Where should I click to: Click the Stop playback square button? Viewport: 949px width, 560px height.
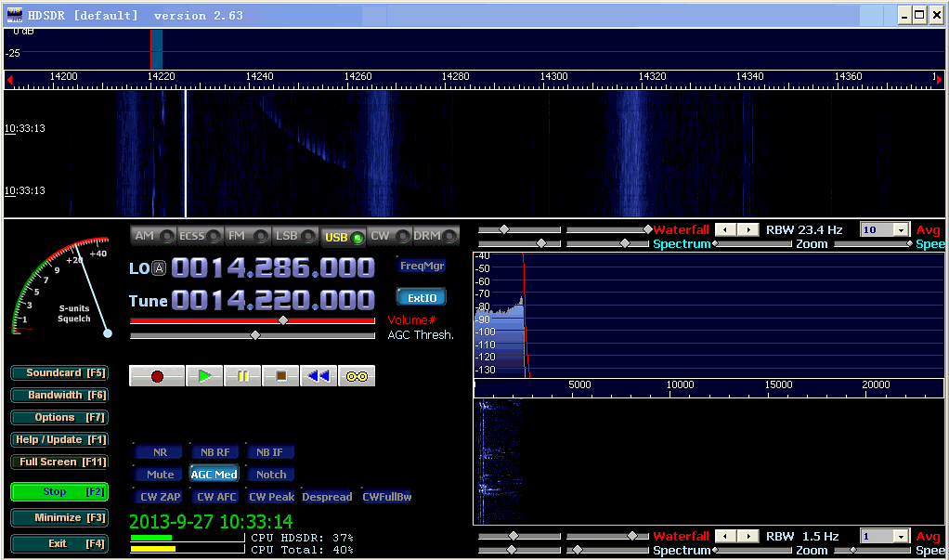280,376
